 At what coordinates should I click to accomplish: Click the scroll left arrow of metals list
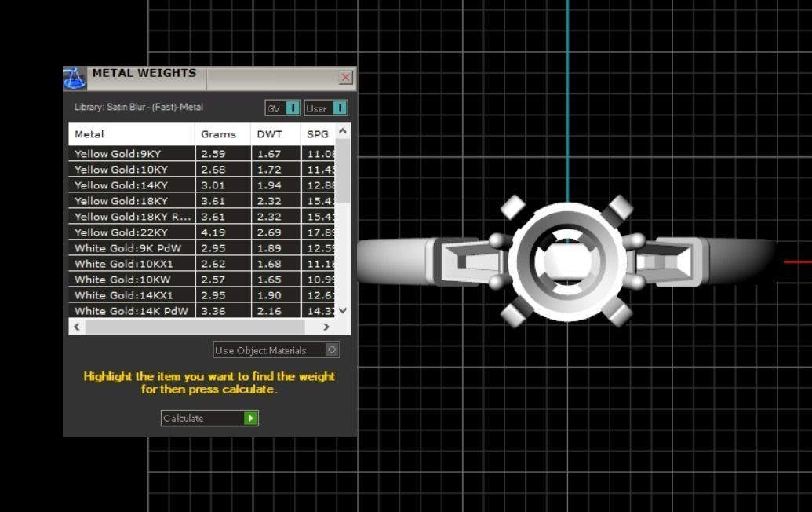click(77, 327)
